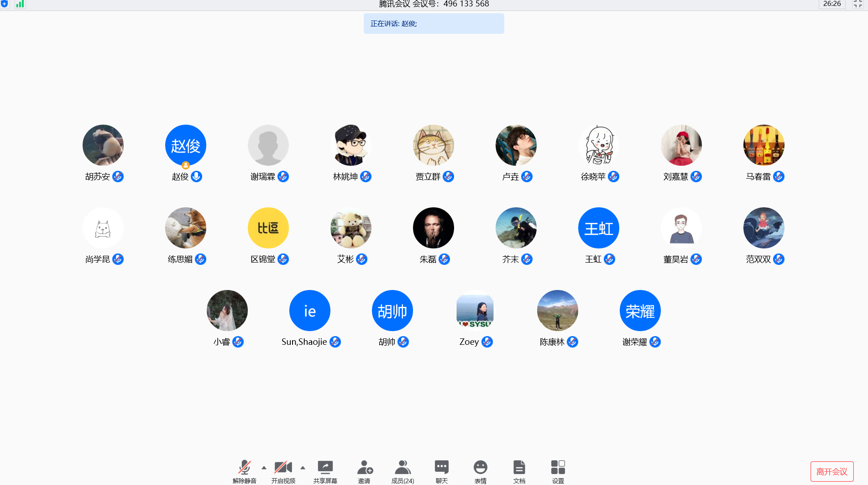Click the speaking banner 正在讲话: 赵俊
The width and height of the screenshot is (868, 485).
point(434,24)
